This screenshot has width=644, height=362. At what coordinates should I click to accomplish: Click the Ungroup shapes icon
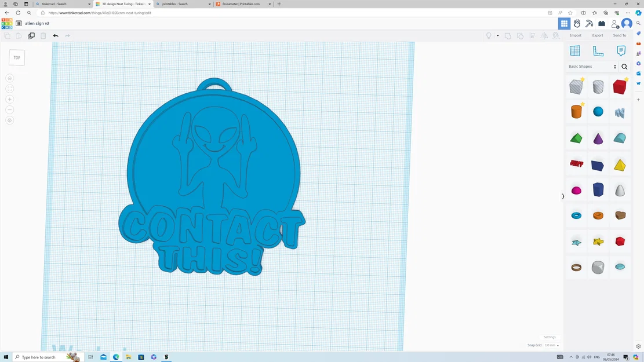pos(521,36)
